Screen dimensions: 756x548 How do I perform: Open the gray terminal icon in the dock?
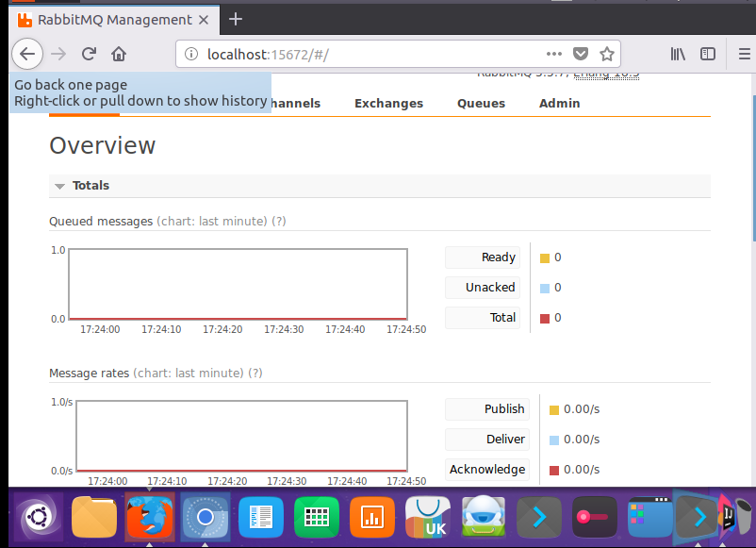[539, 517]
